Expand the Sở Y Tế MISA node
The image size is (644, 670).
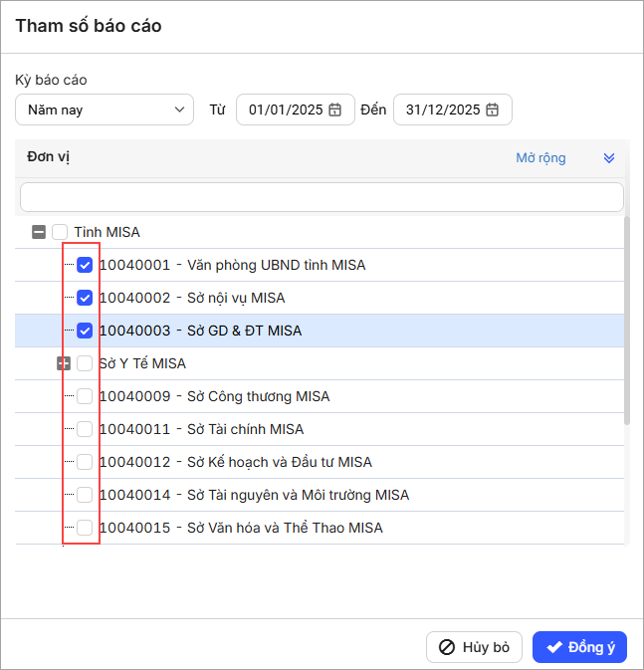click(x=64, y=363)
